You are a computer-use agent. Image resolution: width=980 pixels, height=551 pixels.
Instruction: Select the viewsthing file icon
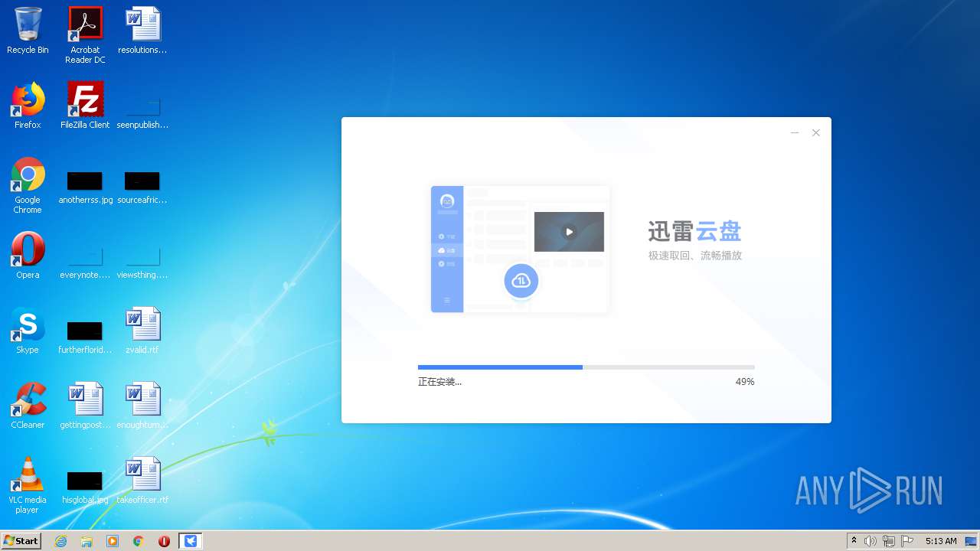pos(142,262)
